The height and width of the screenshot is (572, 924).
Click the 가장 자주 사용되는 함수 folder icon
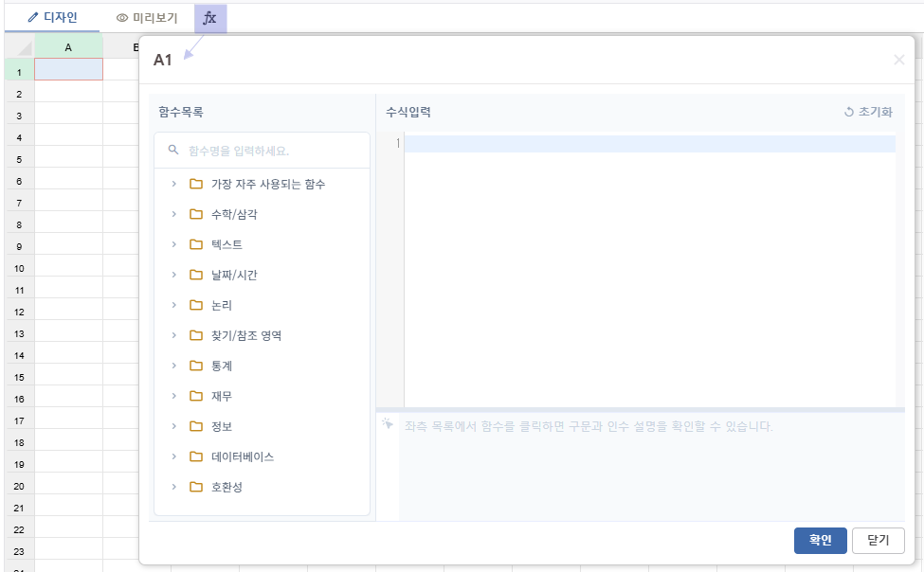point(196,184)
